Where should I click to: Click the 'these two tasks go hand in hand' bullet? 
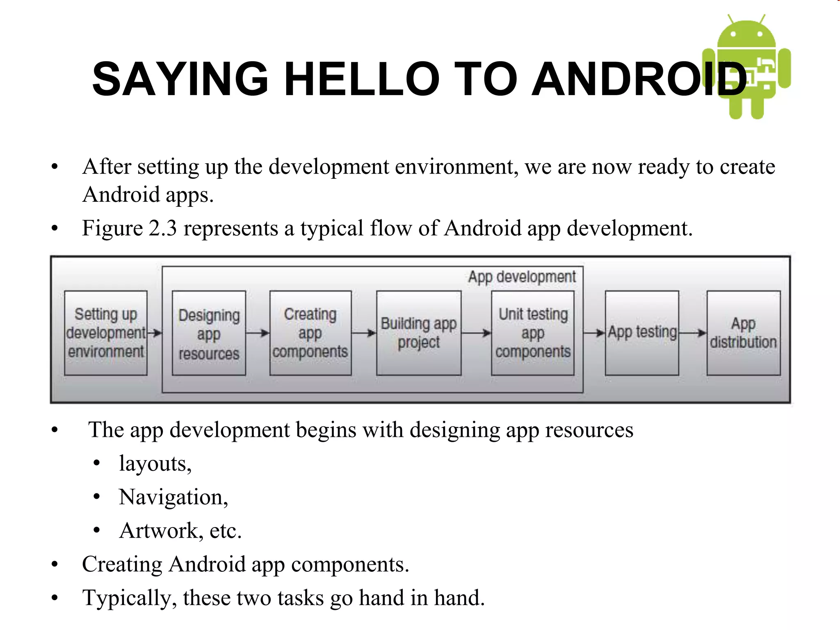point(283,598)
